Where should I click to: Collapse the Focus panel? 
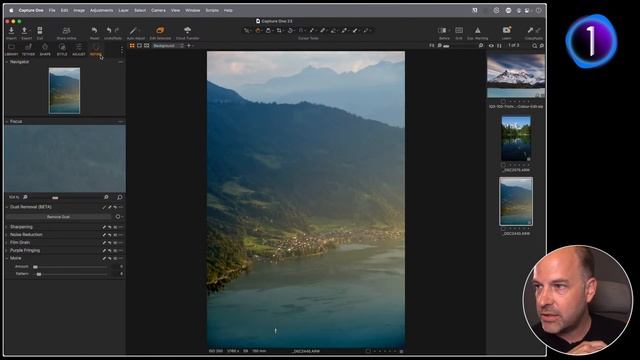point(7,122)
